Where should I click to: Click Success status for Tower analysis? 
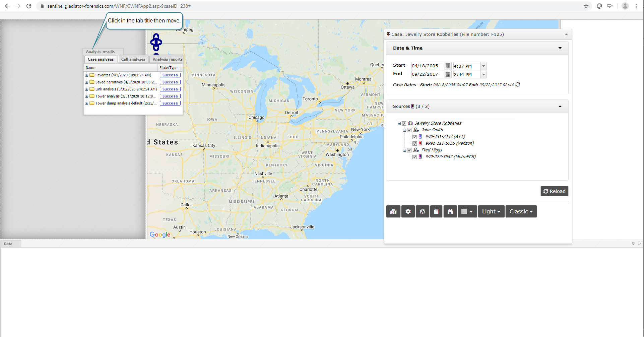(x=170, y=96)
